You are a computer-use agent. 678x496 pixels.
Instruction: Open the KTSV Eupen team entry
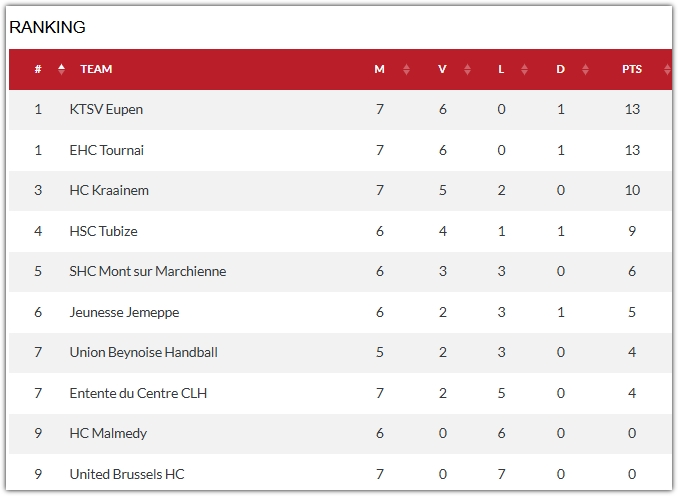106,109
